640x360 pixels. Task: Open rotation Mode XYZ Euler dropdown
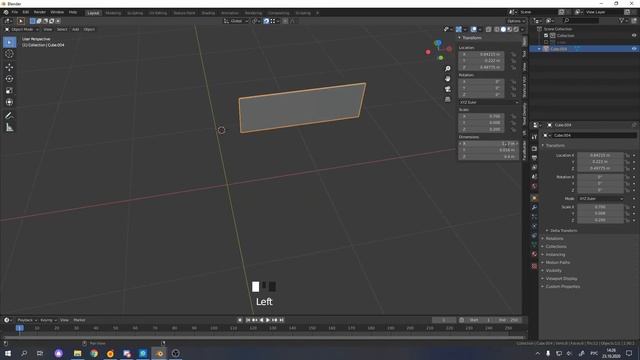tap(600, 199)
